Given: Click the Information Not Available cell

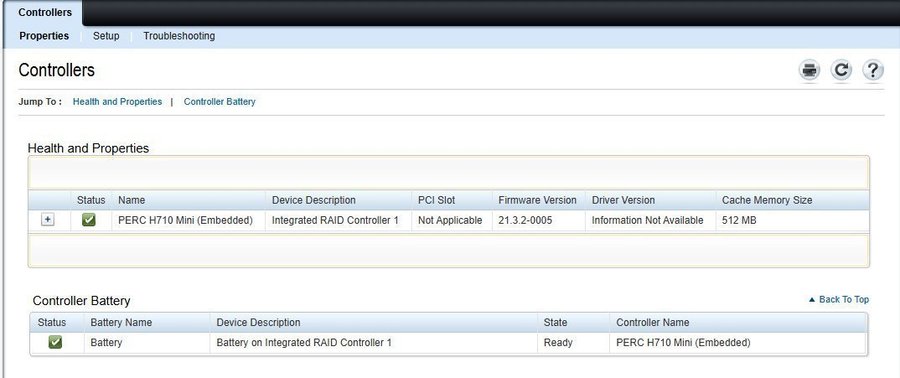Looking at the screenshot, I should coord(647,220).
